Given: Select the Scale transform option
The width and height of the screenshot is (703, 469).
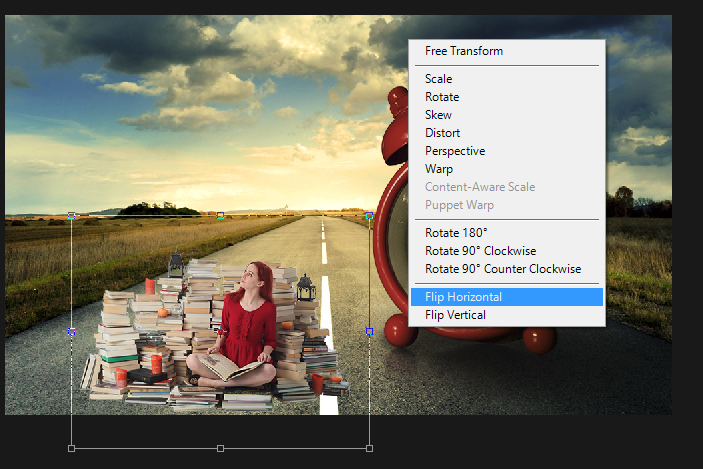Looking at the screenshot, I should 438,79.
